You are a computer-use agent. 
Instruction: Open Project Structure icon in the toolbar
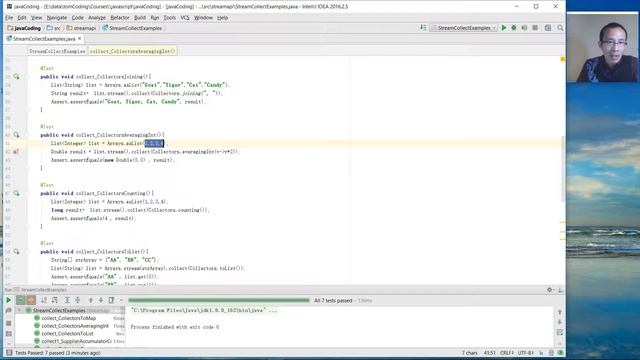click(548, 28)
